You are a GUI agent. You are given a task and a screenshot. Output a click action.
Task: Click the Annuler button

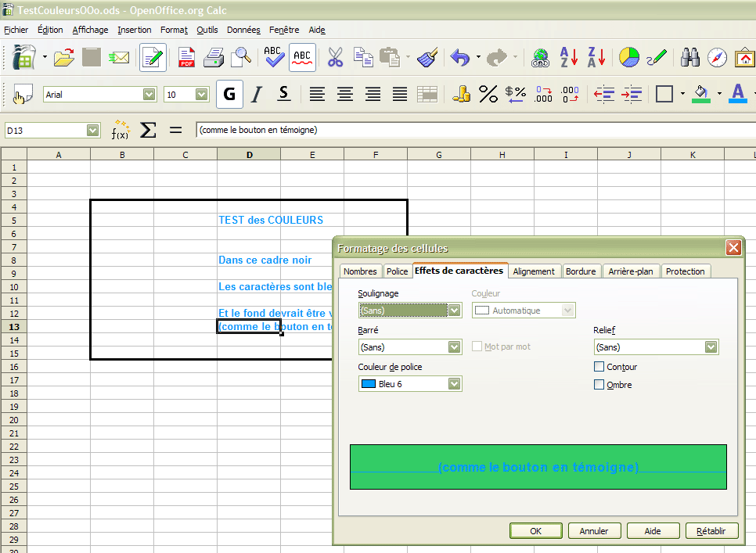coord(594,531)
